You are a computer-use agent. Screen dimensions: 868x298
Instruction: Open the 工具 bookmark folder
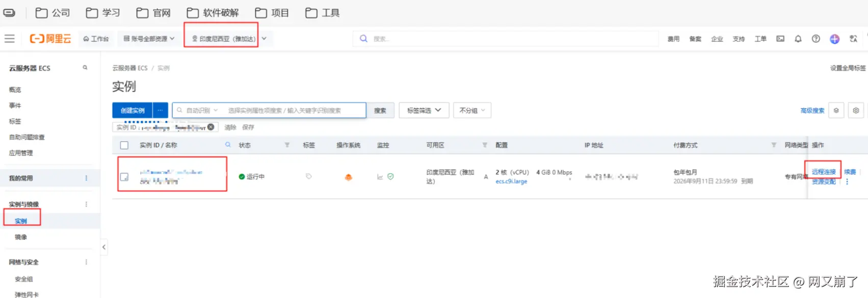pos(322,13)
